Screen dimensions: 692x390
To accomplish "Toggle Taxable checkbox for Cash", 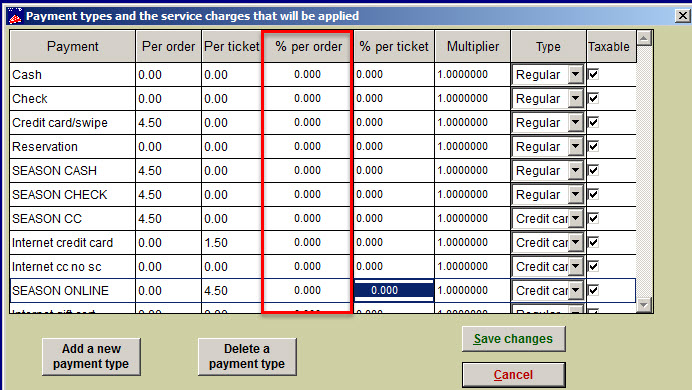I will pyautogui.click(x=594, y=74).
